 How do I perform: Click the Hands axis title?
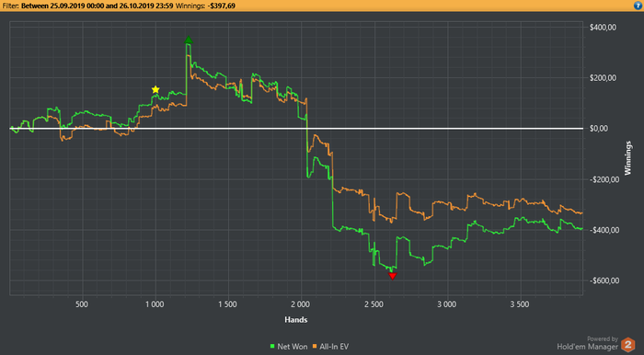pos(296,320)
